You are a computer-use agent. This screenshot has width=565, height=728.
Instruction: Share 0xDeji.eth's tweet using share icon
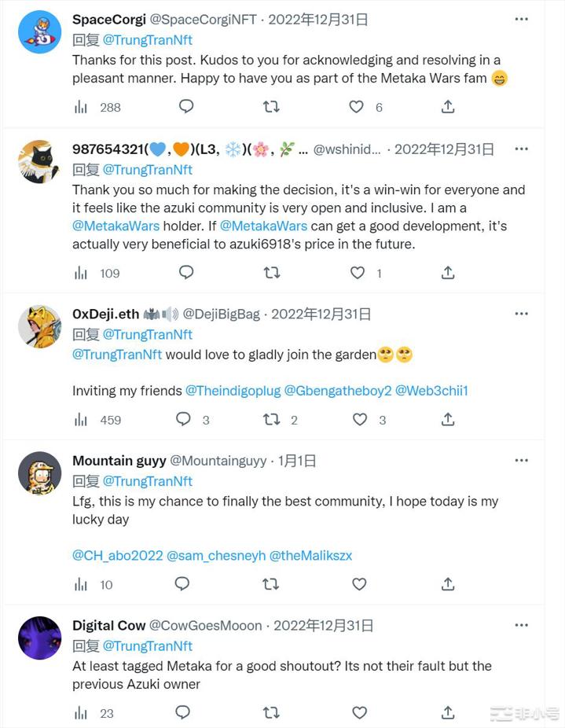click(x=448, y=419)
